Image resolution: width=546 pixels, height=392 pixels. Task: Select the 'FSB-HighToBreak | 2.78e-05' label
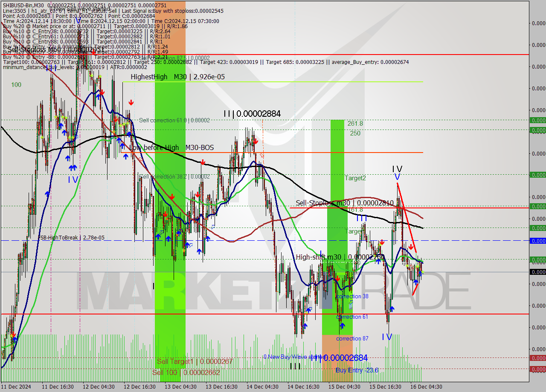click(71, 237)
